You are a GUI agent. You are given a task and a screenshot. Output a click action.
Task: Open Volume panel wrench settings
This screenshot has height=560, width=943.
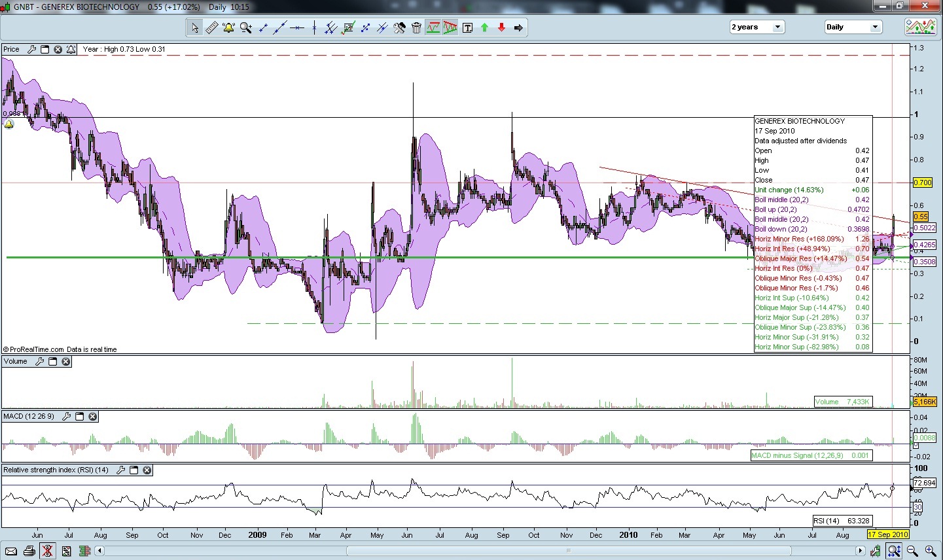tap(39, 361)
